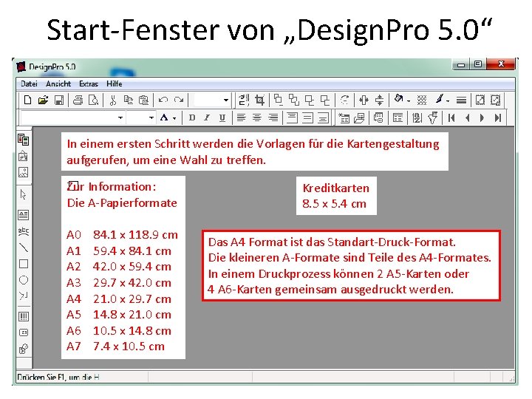Viewport: 532px width, 399px height.
Task: Click the rotate object icon
Action: point(344,100)
